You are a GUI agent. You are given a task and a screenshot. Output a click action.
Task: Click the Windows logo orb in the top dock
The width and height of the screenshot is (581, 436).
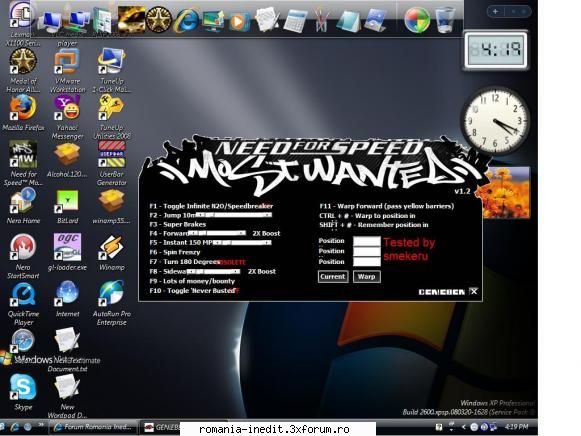(417, 20)
